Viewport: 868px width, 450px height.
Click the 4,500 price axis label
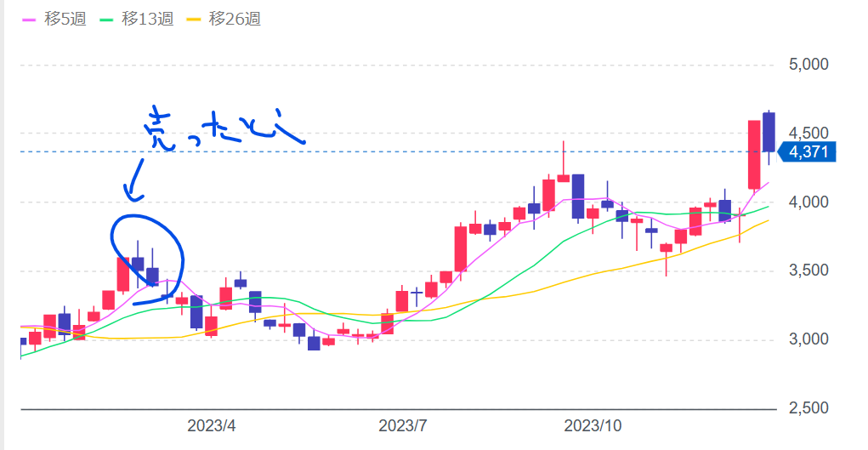pyautogui.click(x=808, y=133)
